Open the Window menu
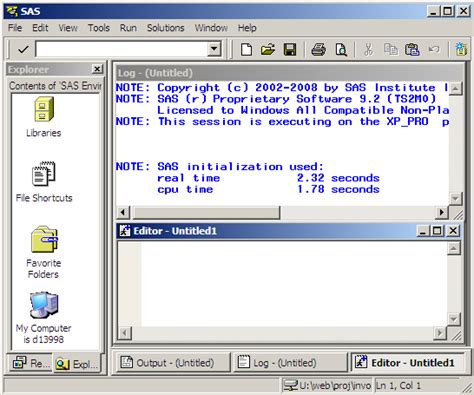474x395 pixels. click(x=211, y=28)
